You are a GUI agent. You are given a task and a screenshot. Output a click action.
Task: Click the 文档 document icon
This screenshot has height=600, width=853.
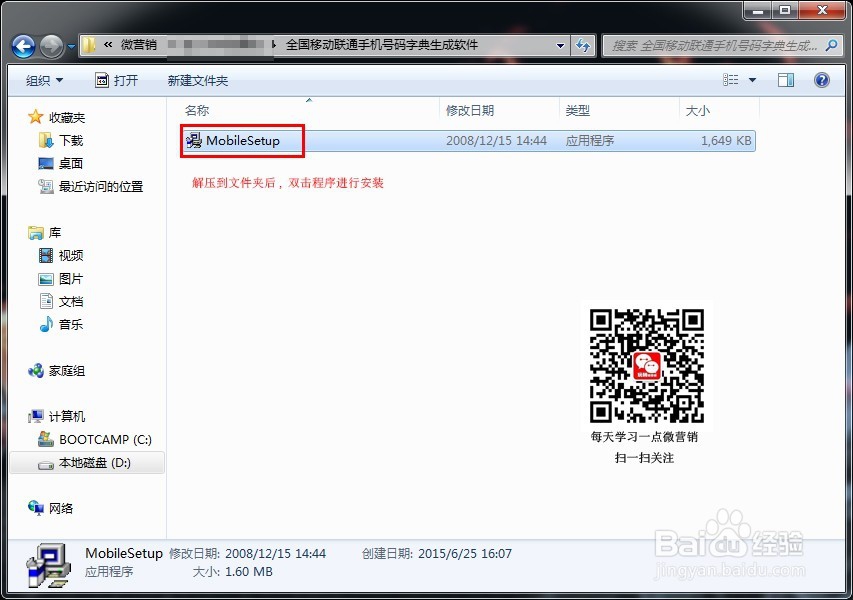[46, 301]
